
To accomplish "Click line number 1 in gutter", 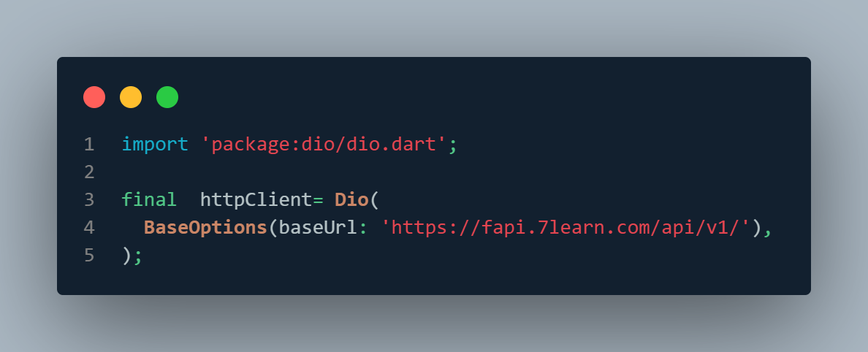I will [89, 145].
